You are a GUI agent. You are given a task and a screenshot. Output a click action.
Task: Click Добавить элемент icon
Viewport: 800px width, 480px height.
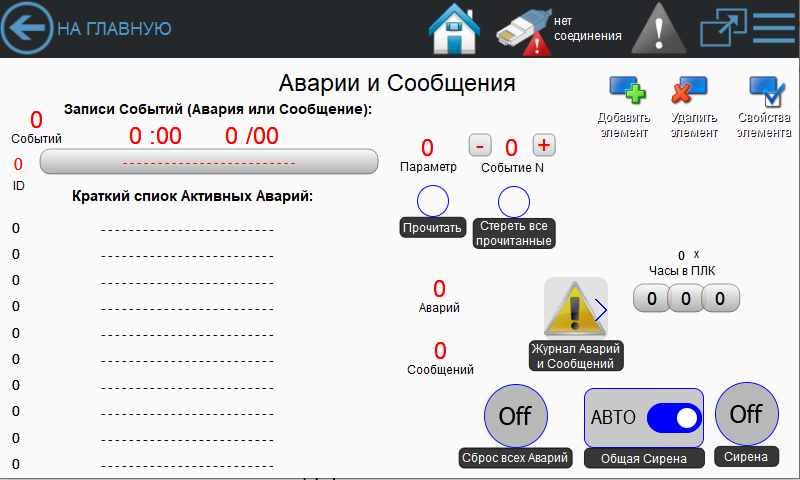pyautogui.click(x=626, y=94)
